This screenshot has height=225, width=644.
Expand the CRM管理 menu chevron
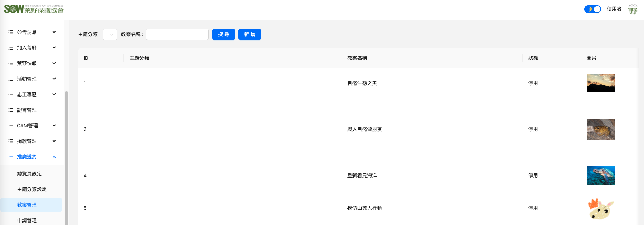(54, 126)
